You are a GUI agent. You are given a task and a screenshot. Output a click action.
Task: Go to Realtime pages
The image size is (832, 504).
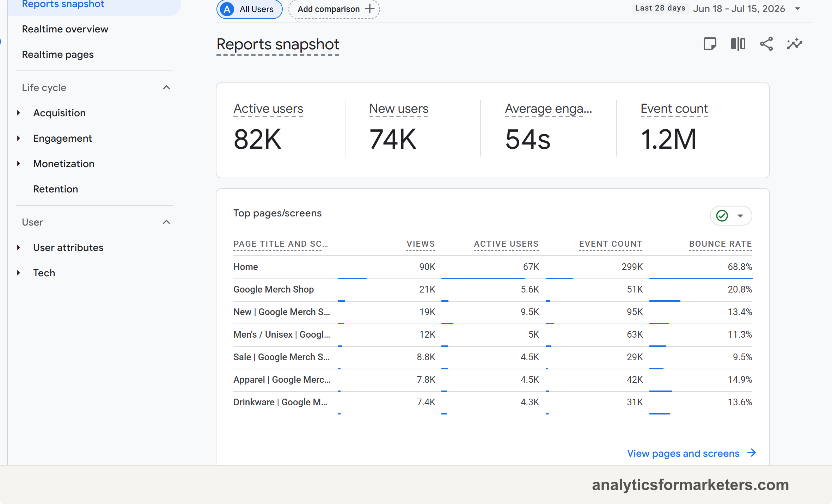pos(58,54)
